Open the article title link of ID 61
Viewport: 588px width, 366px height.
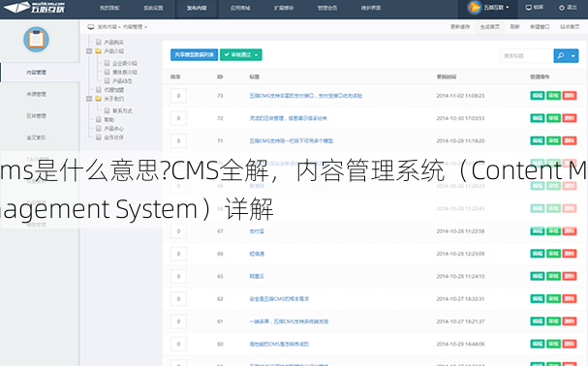point(289,321)
